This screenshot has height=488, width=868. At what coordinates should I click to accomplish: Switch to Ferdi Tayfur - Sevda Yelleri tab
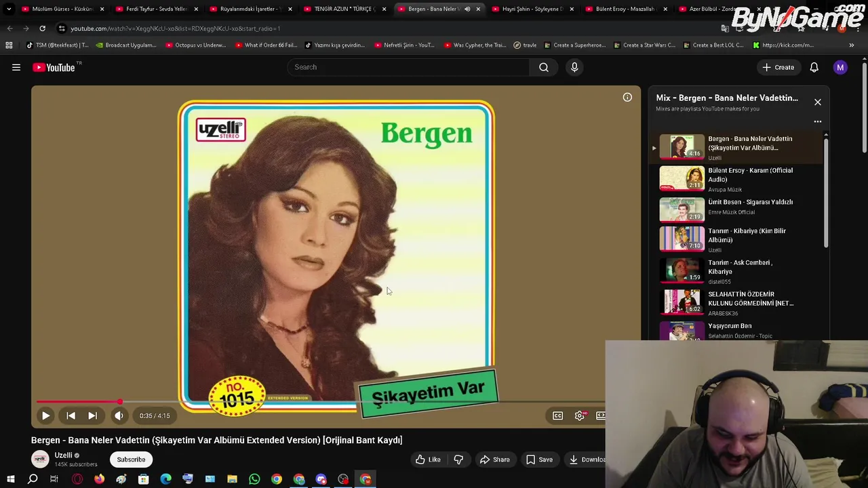click(156, 9)
